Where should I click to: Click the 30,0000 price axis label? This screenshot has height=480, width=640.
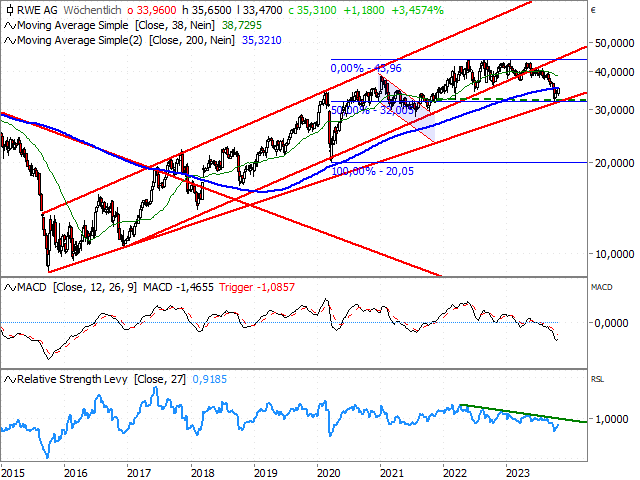(x=614, y=110)
